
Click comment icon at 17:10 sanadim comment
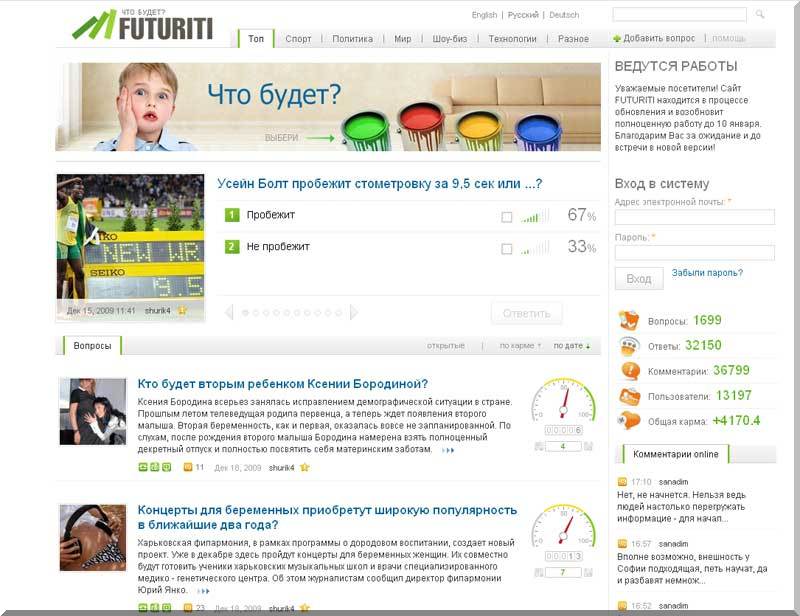pyautogui.click(x=622, y=482)
